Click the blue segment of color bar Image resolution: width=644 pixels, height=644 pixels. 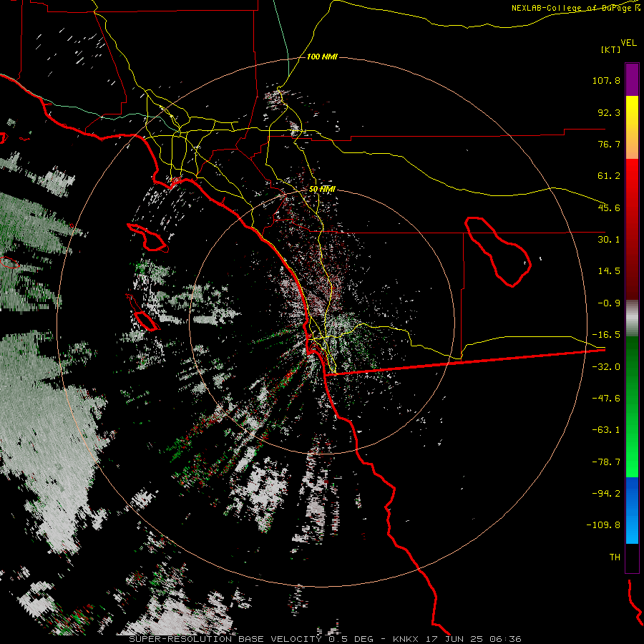(x=632, y=510)
